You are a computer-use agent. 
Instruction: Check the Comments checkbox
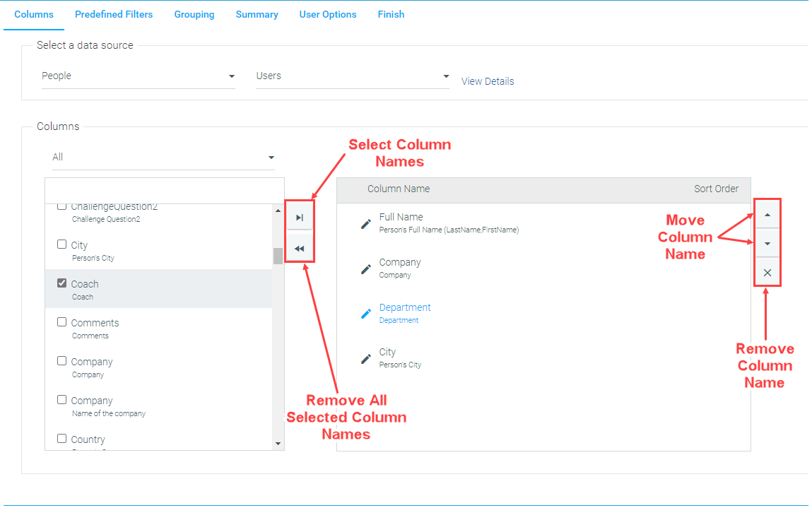62,322
